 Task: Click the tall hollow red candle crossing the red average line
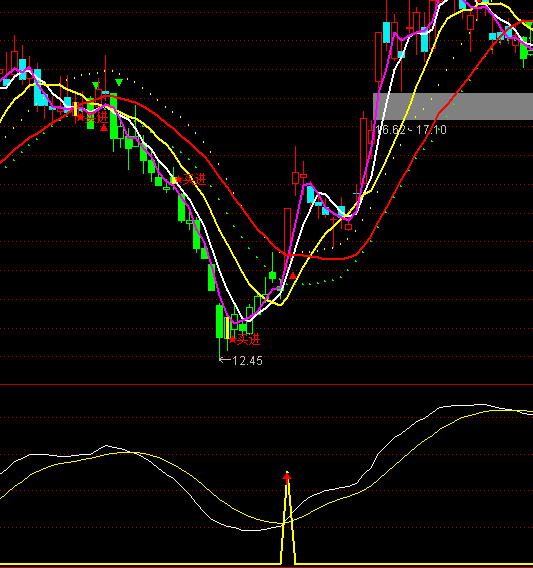(x=287, y=232)
